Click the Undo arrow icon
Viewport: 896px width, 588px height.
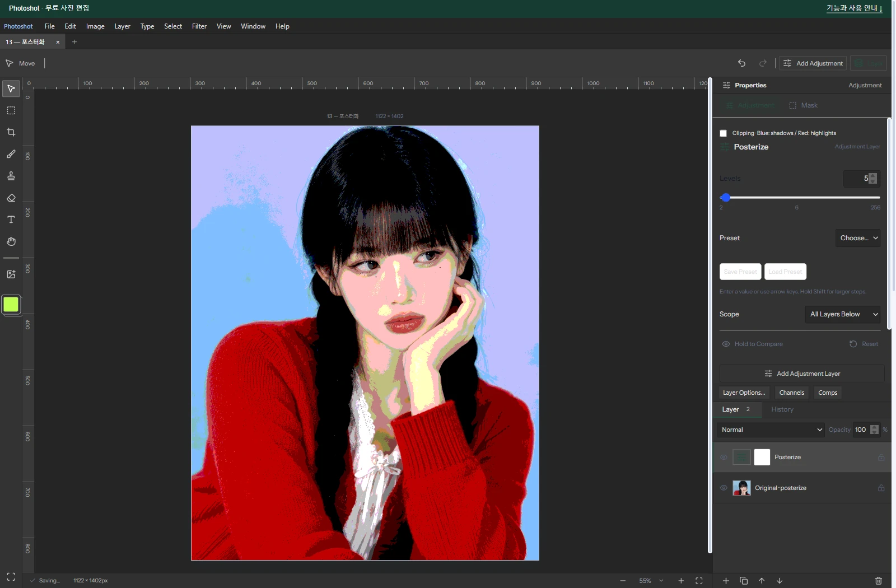(x=741, y=63)
